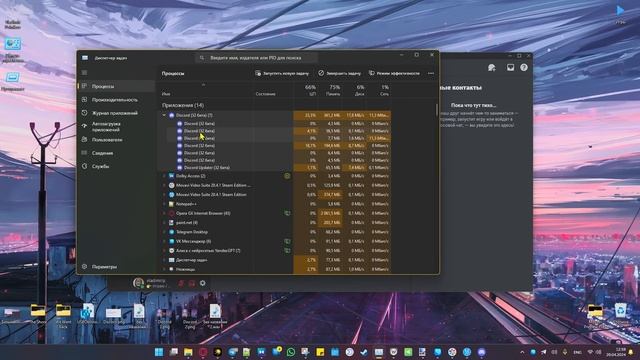The height and width of the screenshot is (360, 640).
Task: Expand the VK Мессенджер process group
Action: coord(164,241)
